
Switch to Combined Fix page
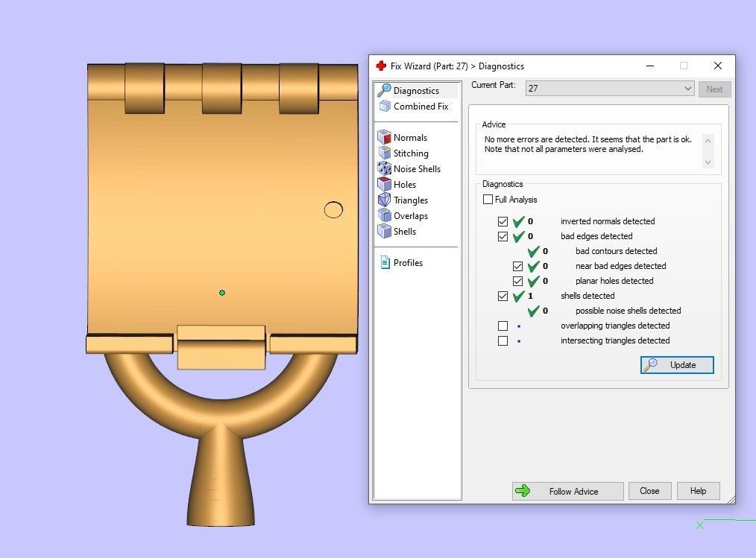421,106
